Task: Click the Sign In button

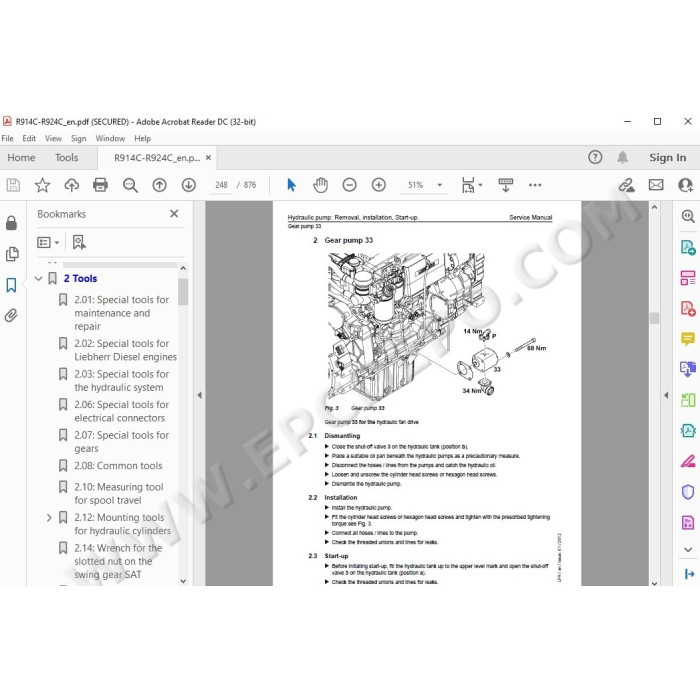Action: pyautogui.click(x=667, y=158)
